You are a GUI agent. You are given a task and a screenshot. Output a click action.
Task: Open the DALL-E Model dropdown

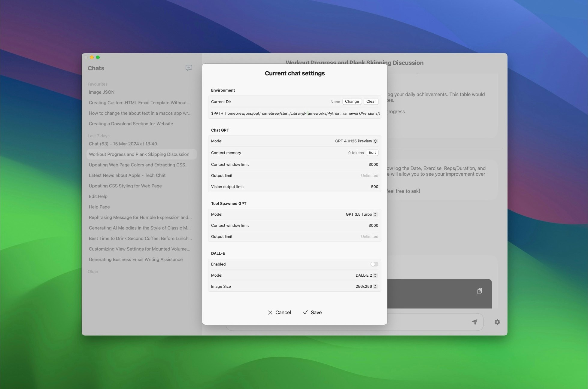(366, 275)
